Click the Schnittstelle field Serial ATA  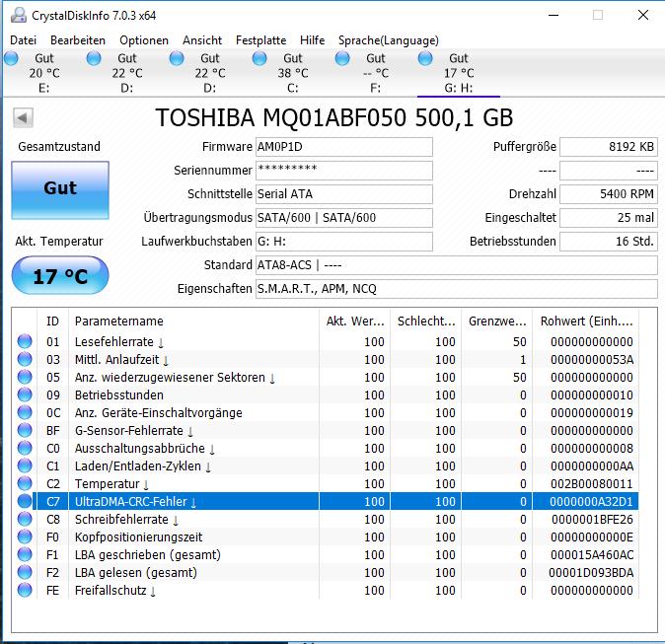344,194
